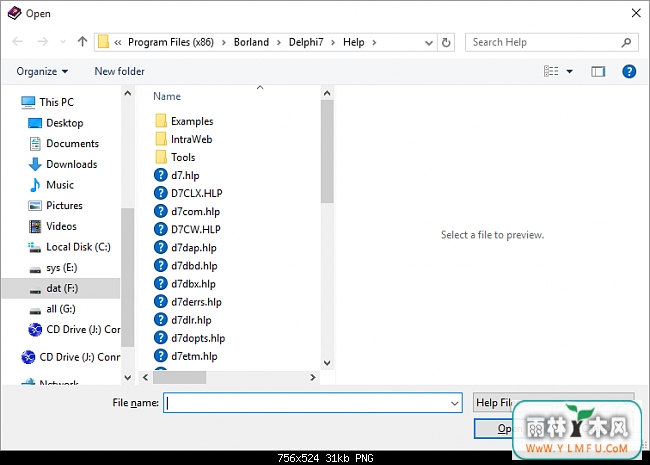Select d7etm.hlp help file
The height and width of the screenshot is (465, 650).
click(x=194, y=356)
